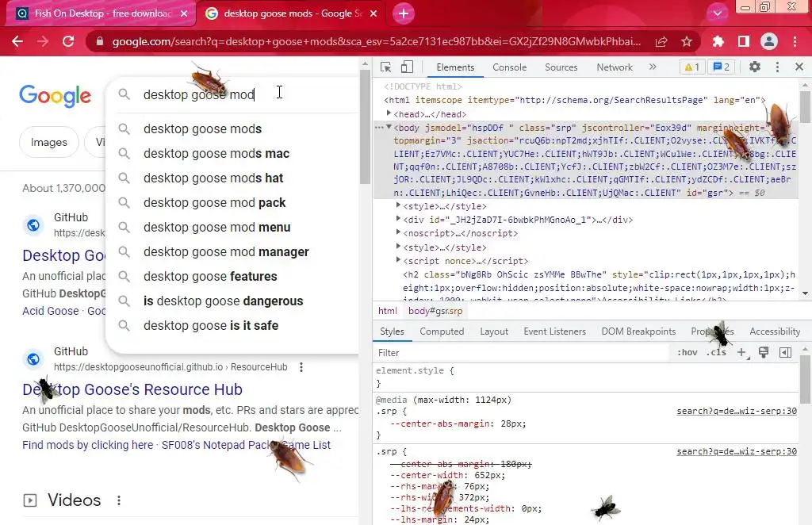This screenshot has height=525, width=812.
Task: Expand the second style element node
Action: 398,247
